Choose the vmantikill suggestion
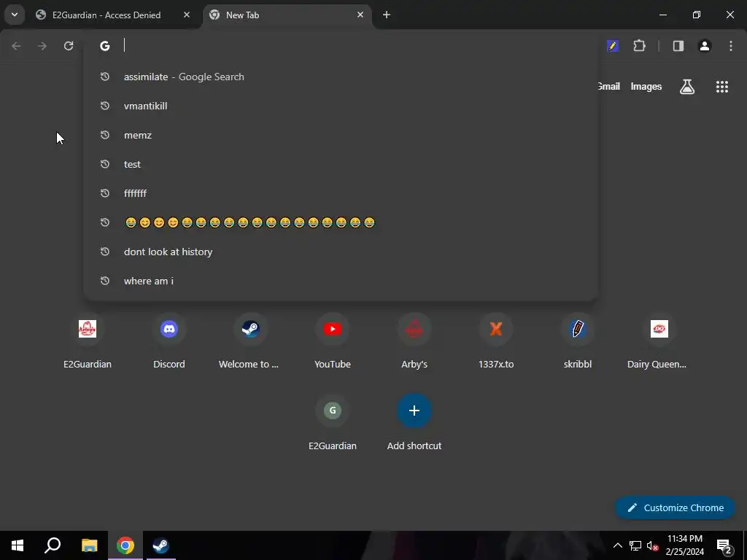The width and height of the screenshot is (747, 560). (x=341, y=106)
